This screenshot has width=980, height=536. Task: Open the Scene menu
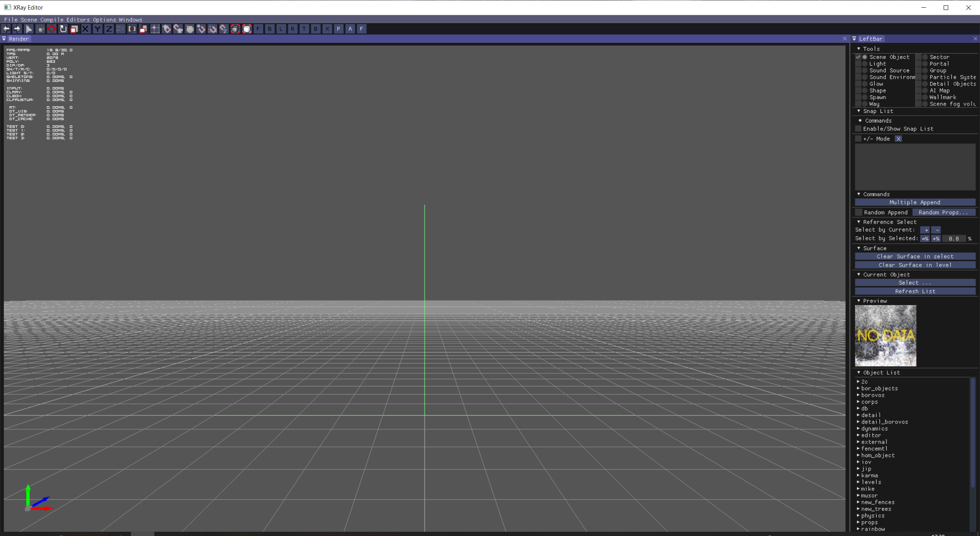(x=29, y=20)
